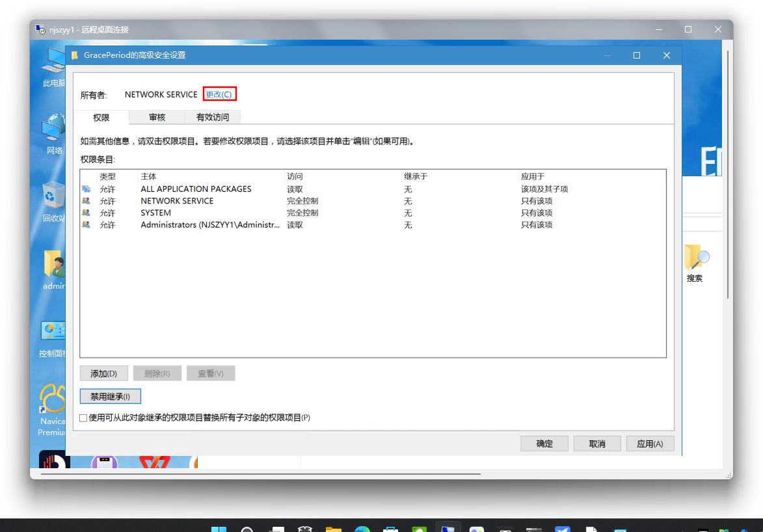This screenshot has width=763, height=532.
Task: Click the 确定 button
Action: click(544, 444)
